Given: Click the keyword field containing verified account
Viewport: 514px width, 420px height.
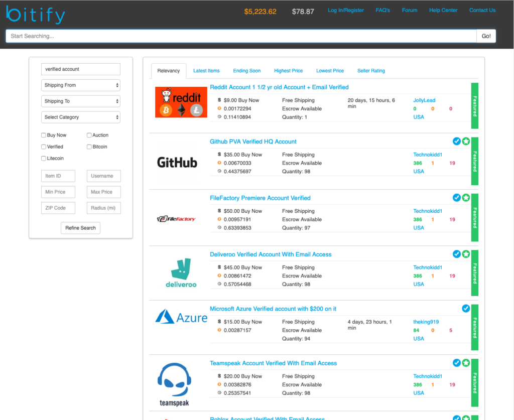Looking at the screenshot, I should coord(81,69).
